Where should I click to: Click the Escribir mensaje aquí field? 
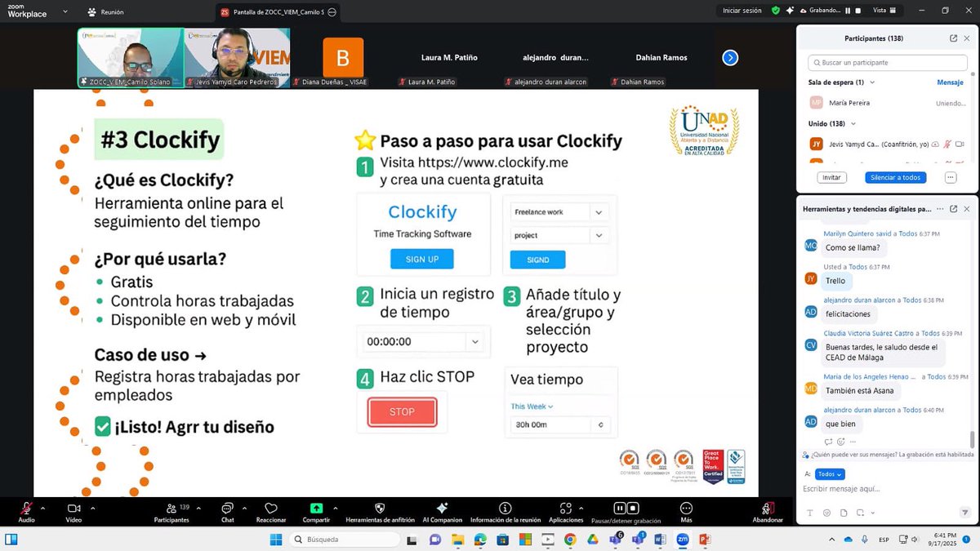[885, 489]
